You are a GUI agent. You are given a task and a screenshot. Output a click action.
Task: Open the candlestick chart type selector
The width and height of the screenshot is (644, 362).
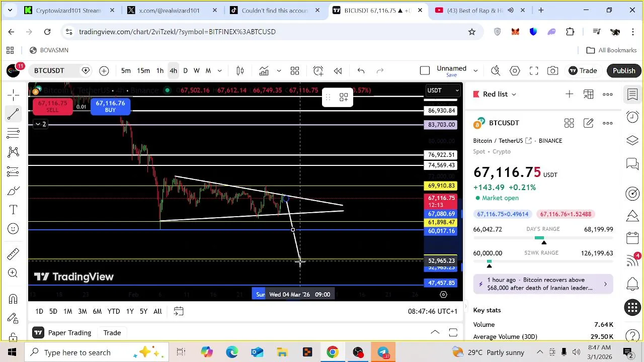coord(240,71)
